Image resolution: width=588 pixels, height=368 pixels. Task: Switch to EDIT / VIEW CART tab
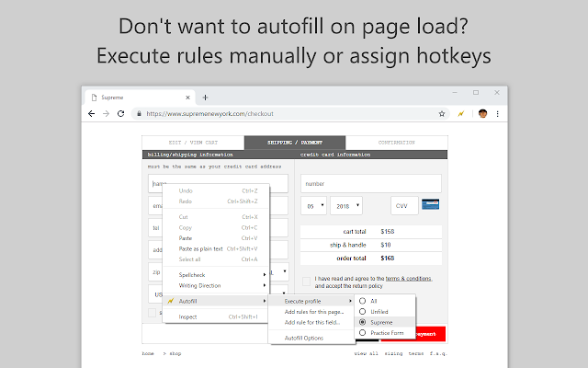coord(193,143)
